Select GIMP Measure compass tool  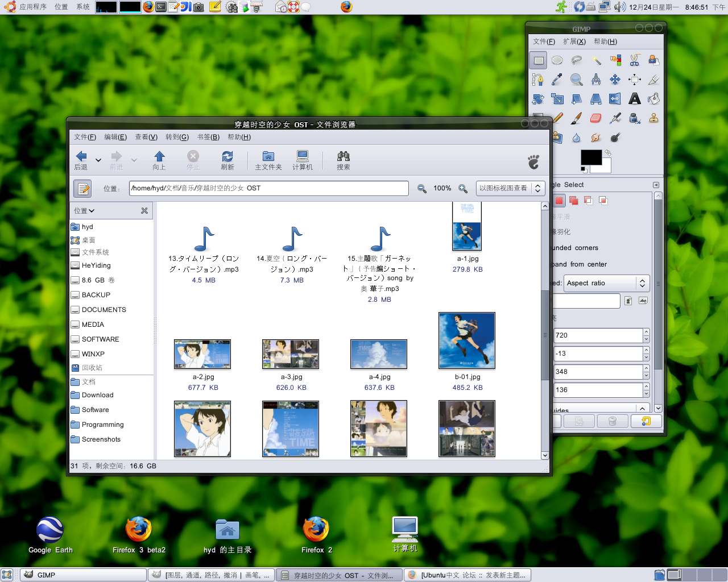coord(596,80)
